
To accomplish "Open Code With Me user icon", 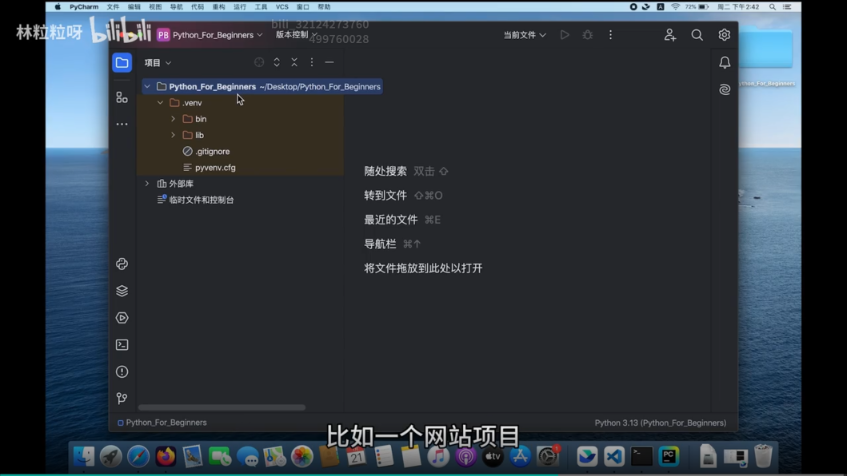I will [x=670, y=35].
